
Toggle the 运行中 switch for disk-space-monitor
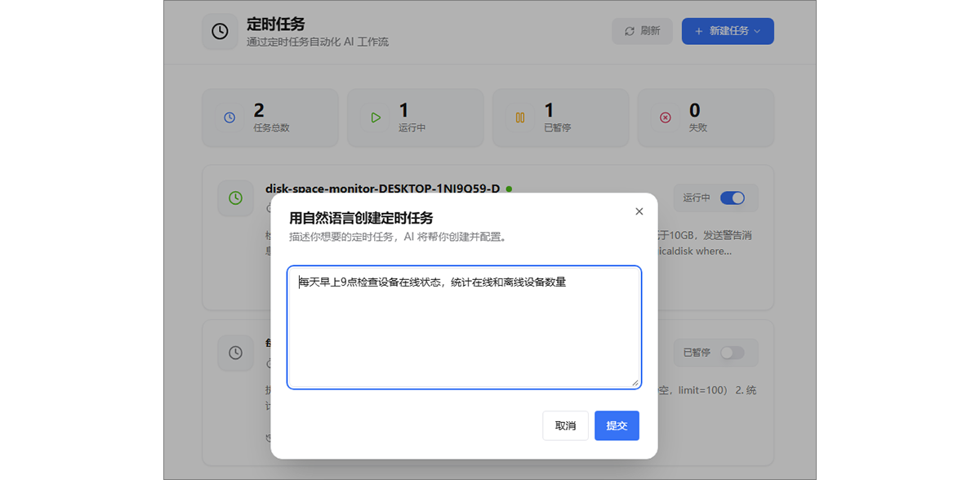(x=733, y=198)
